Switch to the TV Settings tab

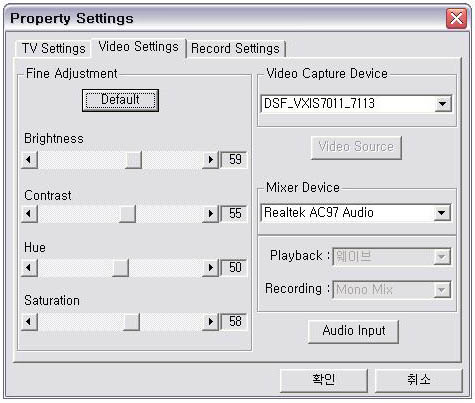pos(53,49)
